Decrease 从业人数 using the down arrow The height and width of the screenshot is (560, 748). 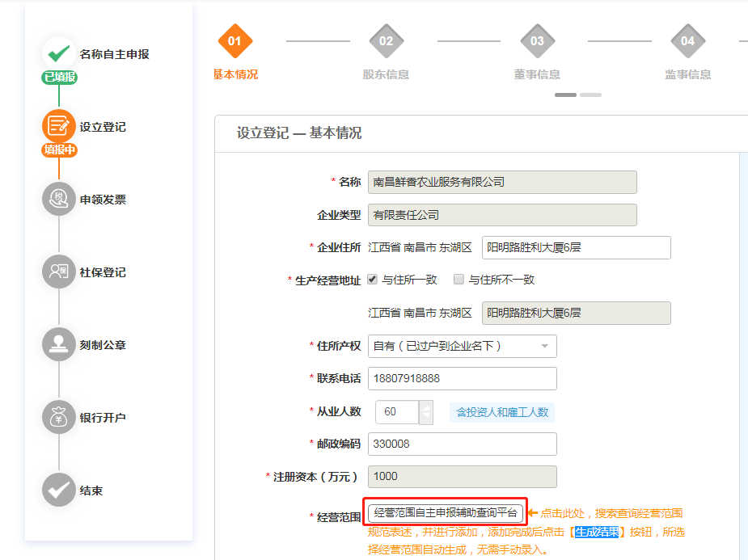coord(427,417)
